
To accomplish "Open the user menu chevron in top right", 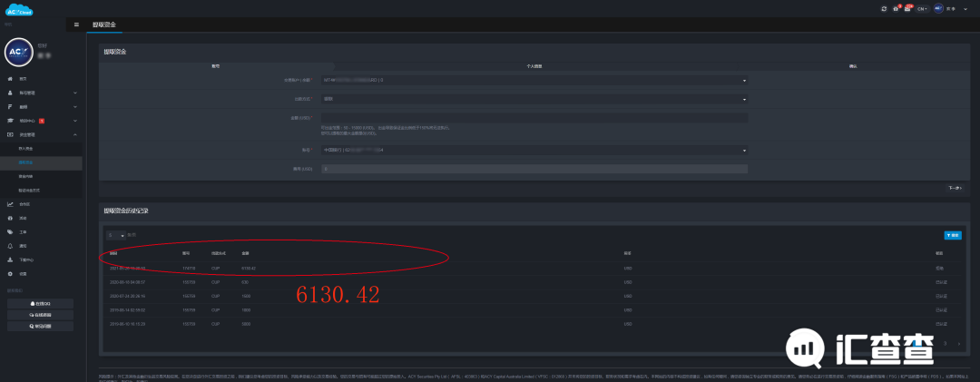I will pos(965,9).
